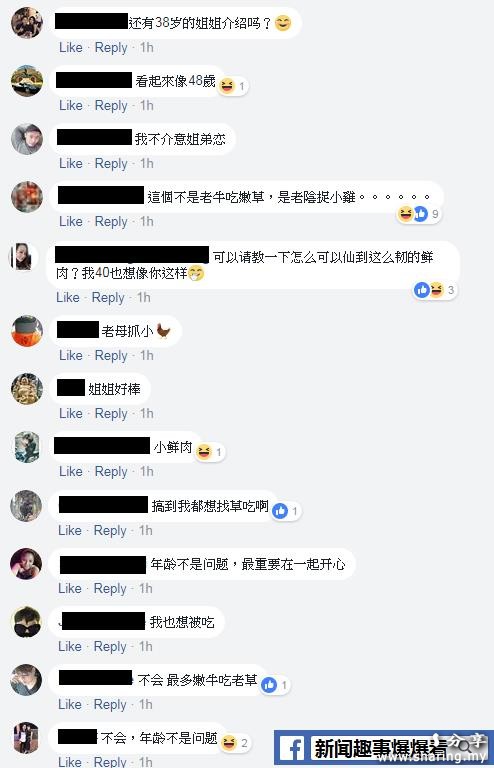Open avatar of 还有38岁 commenter
Screen dimensions: 494x768
click(x=27, y=23)
